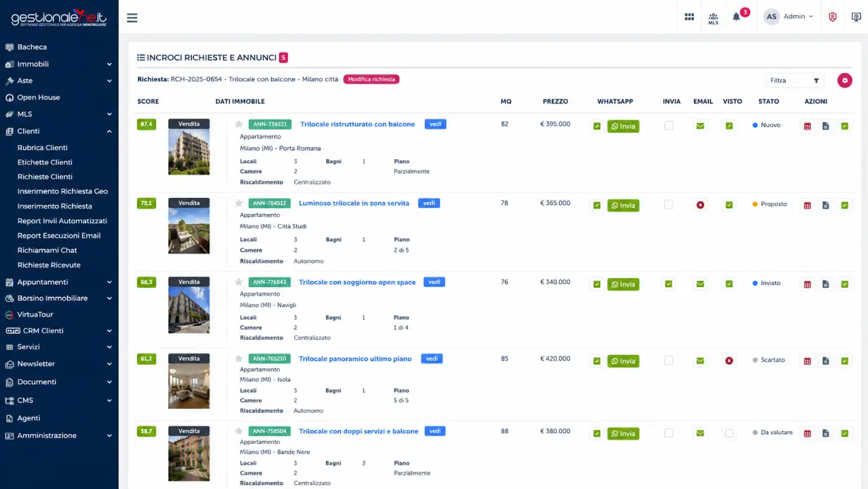
Task: Toggle Visto checkbox in Nuovo row
Action: (729, 126)
